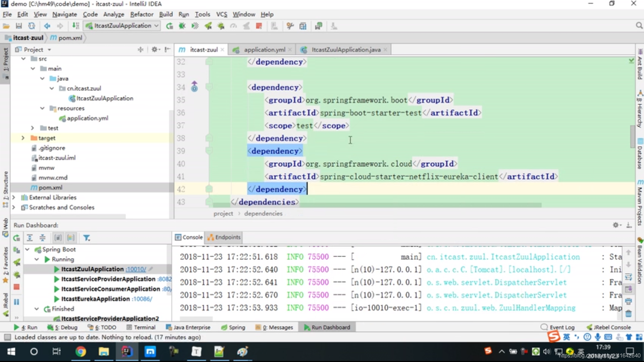Image resolution: width=644 pixels, height=362 pixels.
Task: Collapse the resources folder
Action: 42,108
